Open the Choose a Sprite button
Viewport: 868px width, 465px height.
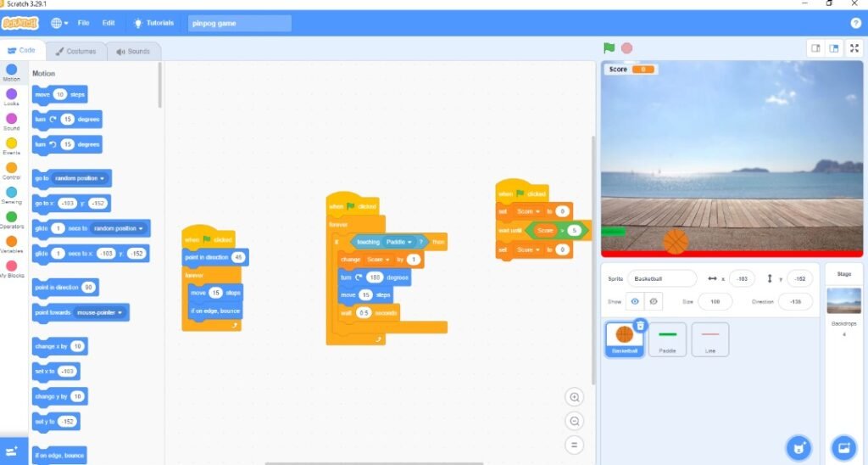796,446
